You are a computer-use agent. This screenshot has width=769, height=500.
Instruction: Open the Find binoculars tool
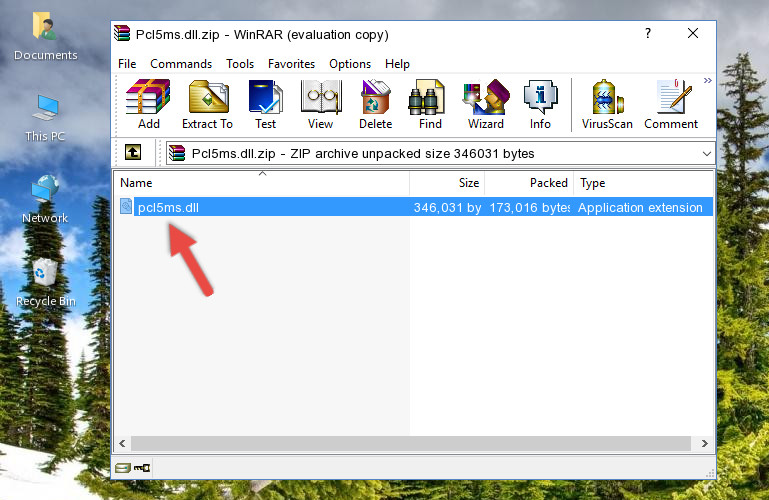pos(430,104)
